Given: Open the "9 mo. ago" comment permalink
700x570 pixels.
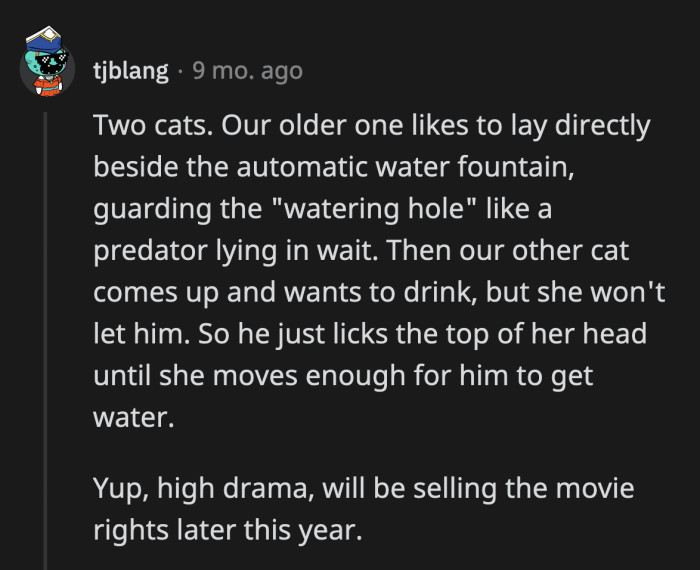Looking at the screenshot, I should coord(246,72).
